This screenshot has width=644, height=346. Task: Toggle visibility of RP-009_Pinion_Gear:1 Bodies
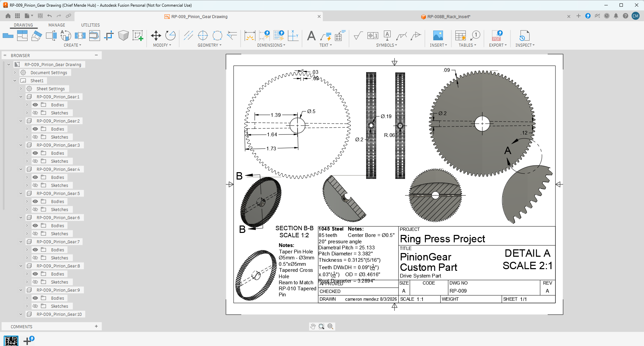click(x=35, y=105)
